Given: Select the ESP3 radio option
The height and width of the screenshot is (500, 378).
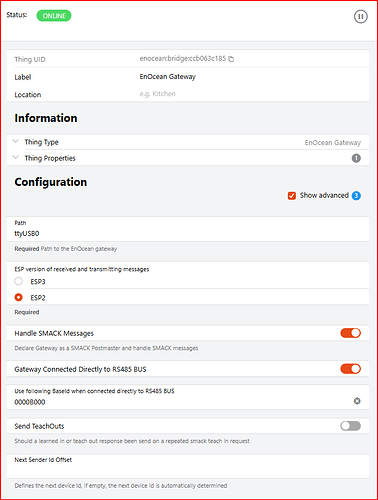Looking at the screenshot, I should click(19, 281).
